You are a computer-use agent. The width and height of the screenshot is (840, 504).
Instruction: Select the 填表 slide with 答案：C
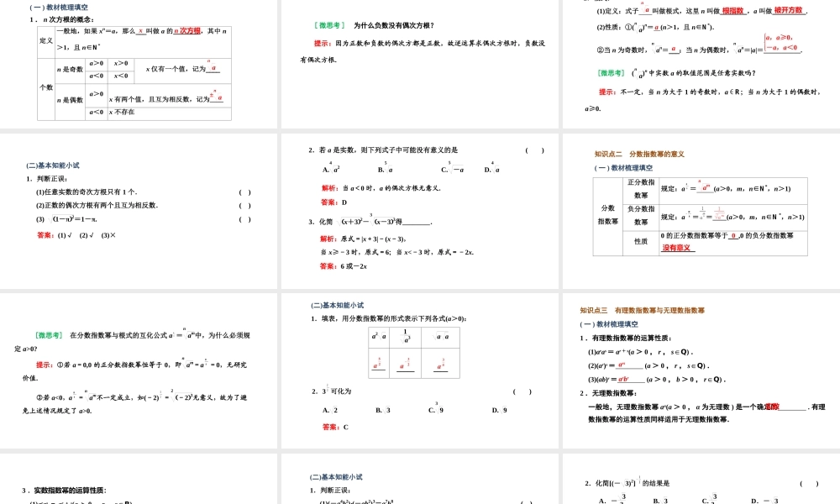pyautogui.click(x=419, y=370)
